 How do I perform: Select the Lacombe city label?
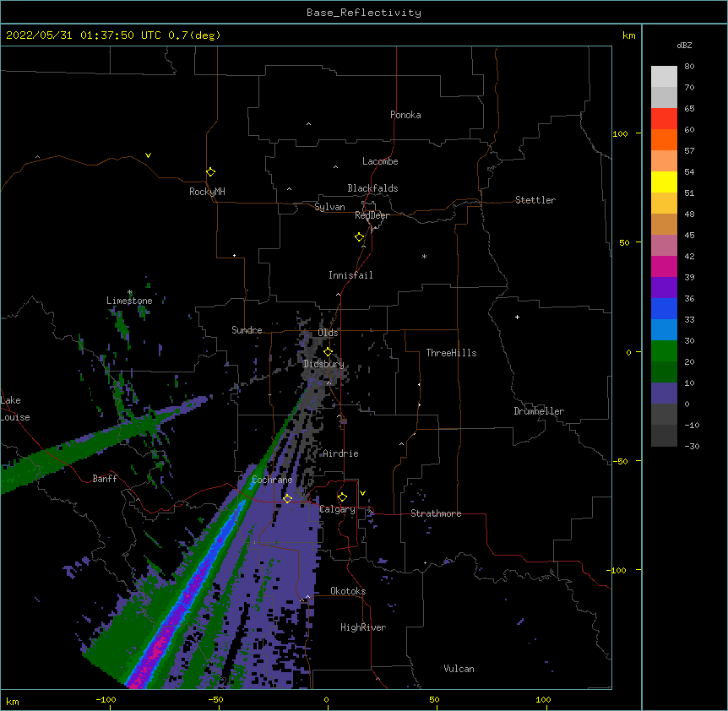pyautogui.click(x=380, y=161)
